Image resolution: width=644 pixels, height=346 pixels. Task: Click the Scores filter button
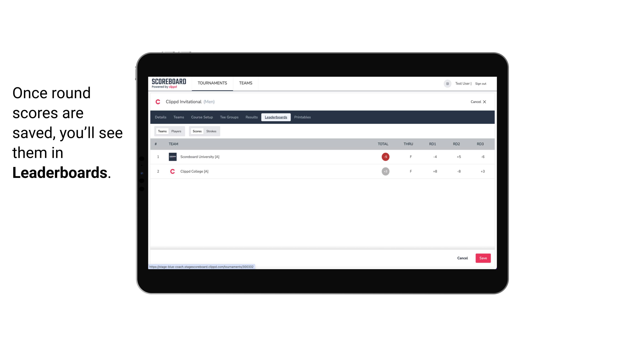pyautogui.click(x=197, y=131)
